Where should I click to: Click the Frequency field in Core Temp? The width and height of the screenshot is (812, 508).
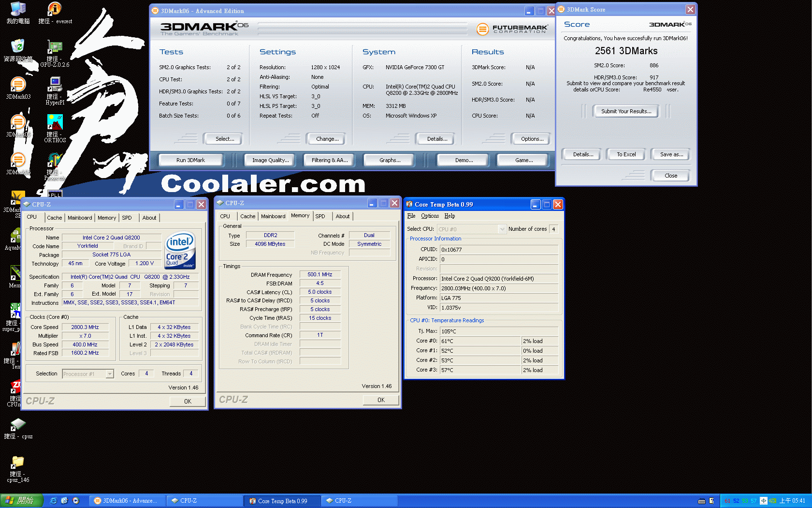pos(499,288)
